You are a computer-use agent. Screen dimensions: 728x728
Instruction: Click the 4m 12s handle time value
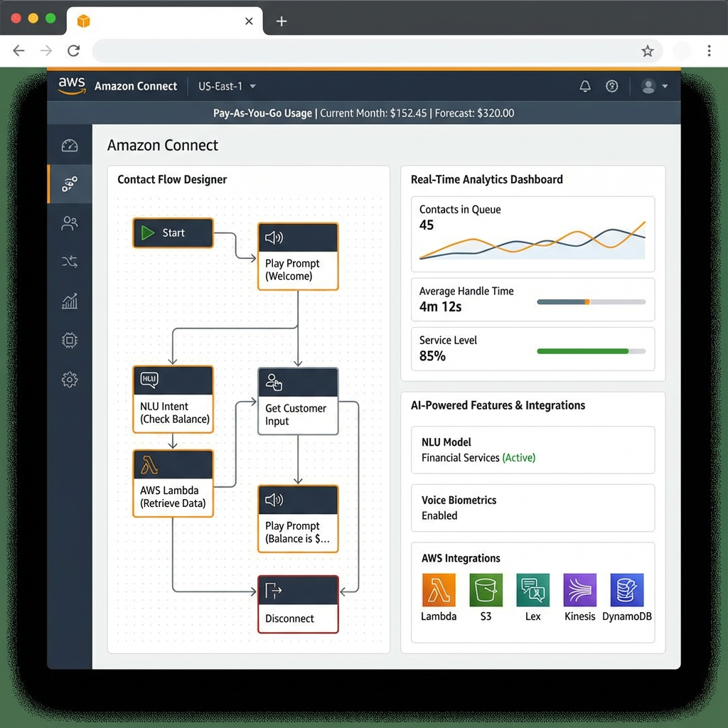440,307
